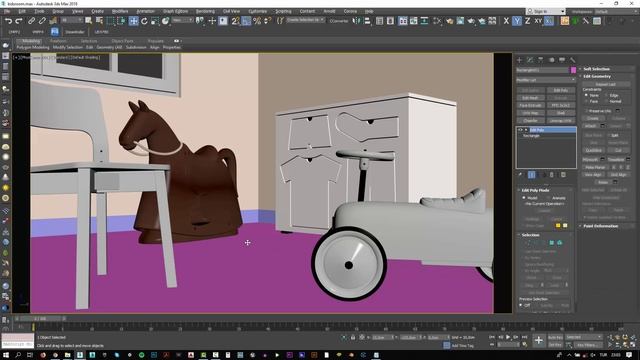Open the Create panel plus tab
The height and width of the screenshot is (360, 640).
[519, 60]
